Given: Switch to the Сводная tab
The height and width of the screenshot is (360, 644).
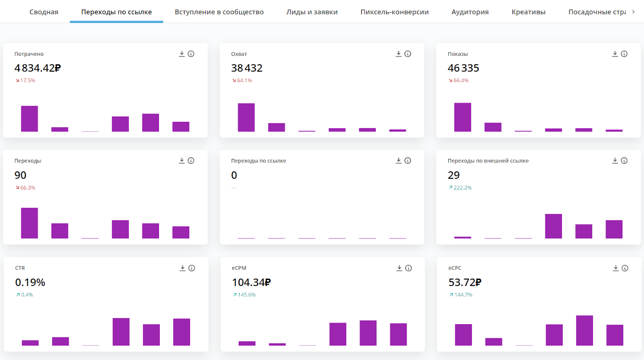Looking at the screenshot, I should [44, 12].
